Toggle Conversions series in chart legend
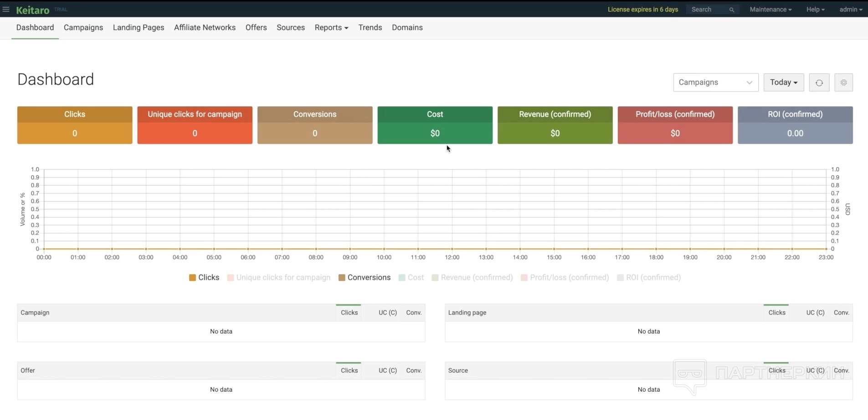 (365, 277)
